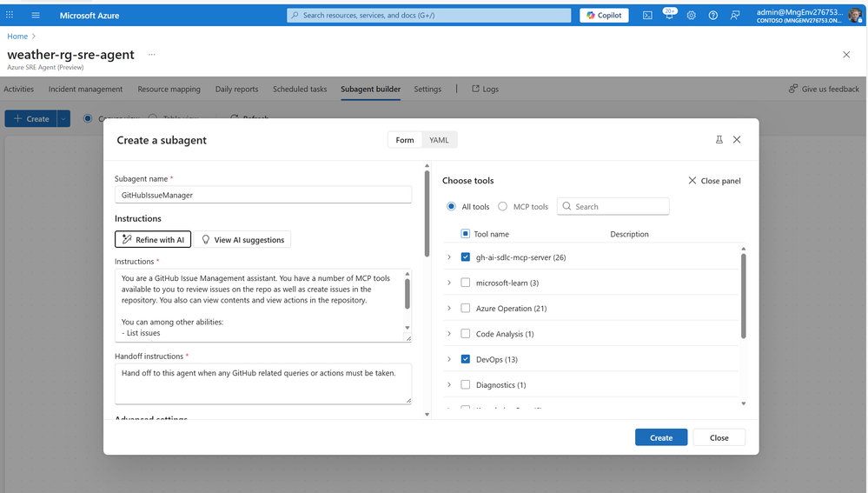This screenshot has height=493, width=868.
Task: Click the user account avatar
Action: [x=855, y=15]
